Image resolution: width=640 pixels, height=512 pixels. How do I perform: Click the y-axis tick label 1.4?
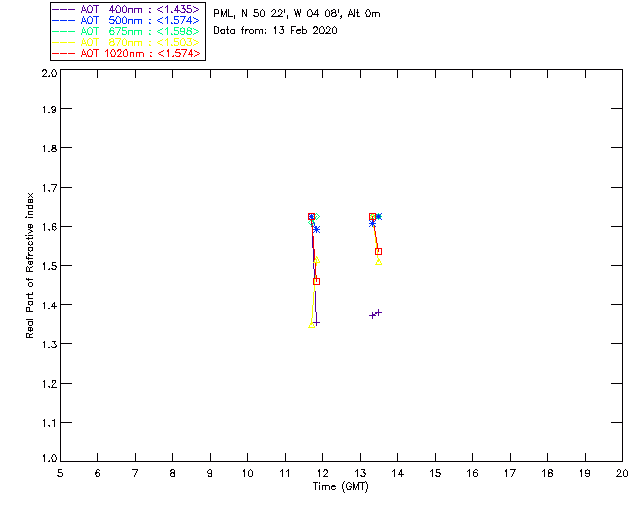pyautogui.click(x=49, y=305)
